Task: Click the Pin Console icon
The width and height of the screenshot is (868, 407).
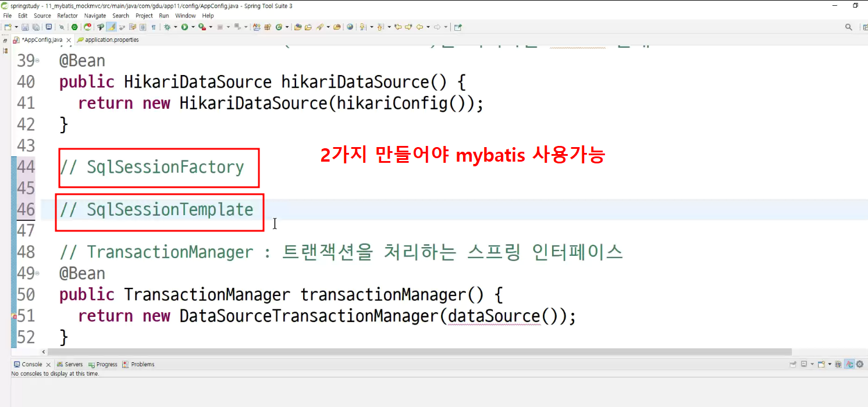Action: 793,364
